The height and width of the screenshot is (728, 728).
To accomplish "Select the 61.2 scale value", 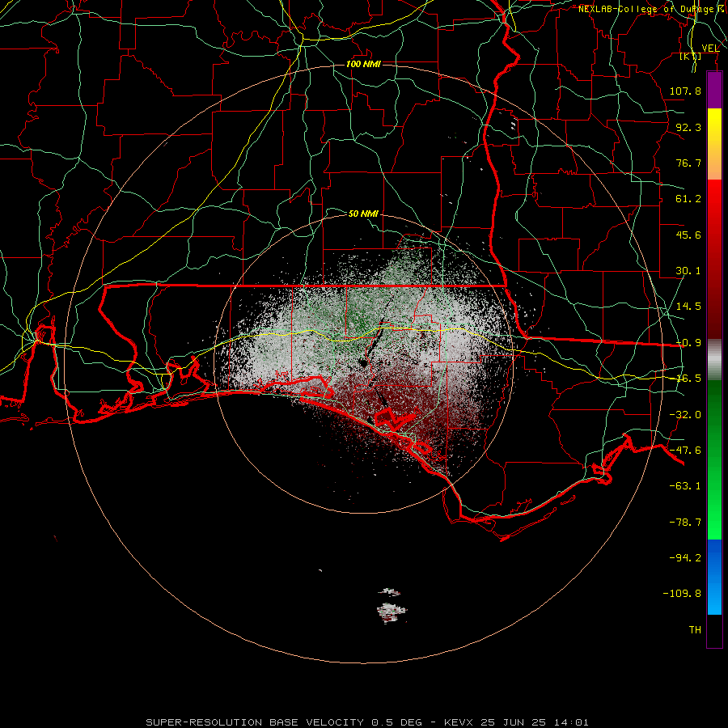I will (688, 199).
